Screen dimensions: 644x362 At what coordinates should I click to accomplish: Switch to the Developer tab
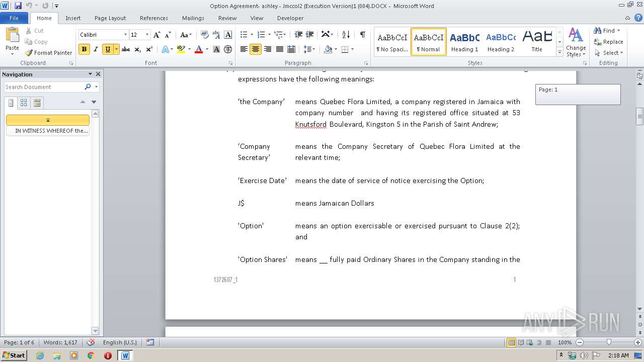(x=290, y=18)
